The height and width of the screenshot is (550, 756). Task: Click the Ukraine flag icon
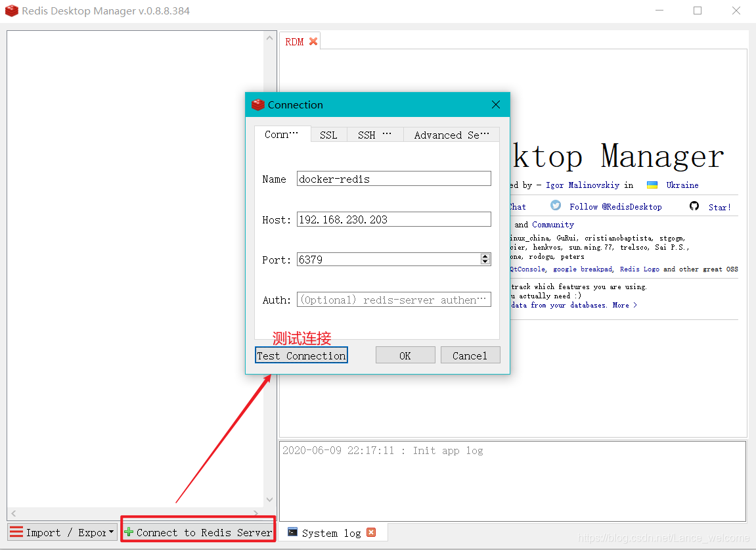652,185
